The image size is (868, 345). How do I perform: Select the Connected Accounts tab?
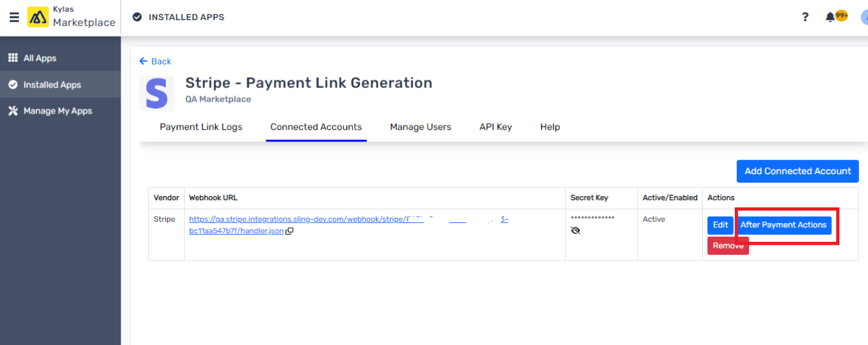coord(316,127)
